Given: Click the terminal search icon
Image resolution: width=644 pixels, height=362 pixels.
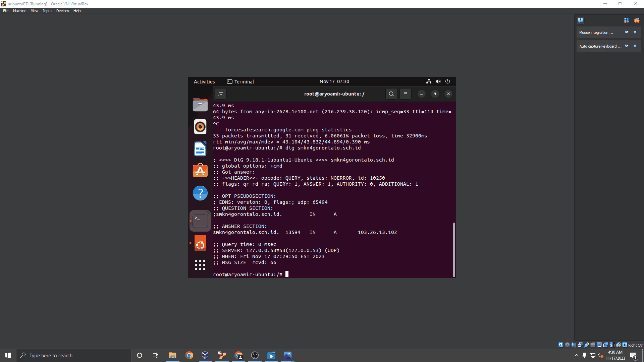Looking at the screenshot, I should tap(391, 94).
